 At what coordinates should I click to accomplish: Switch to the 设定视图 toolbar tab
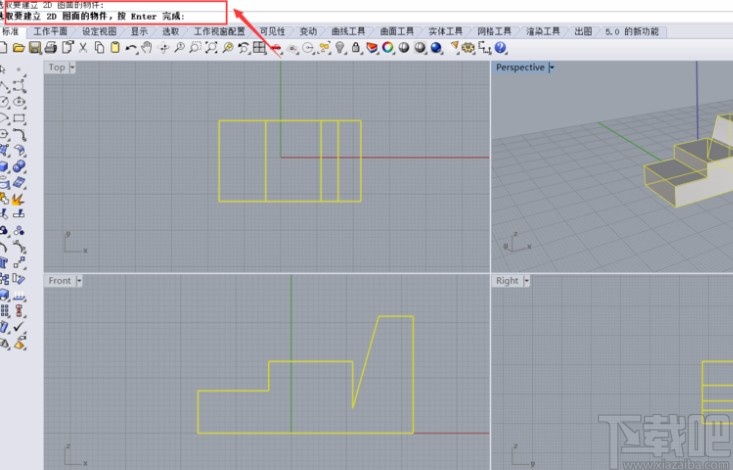tap(99, 31)
